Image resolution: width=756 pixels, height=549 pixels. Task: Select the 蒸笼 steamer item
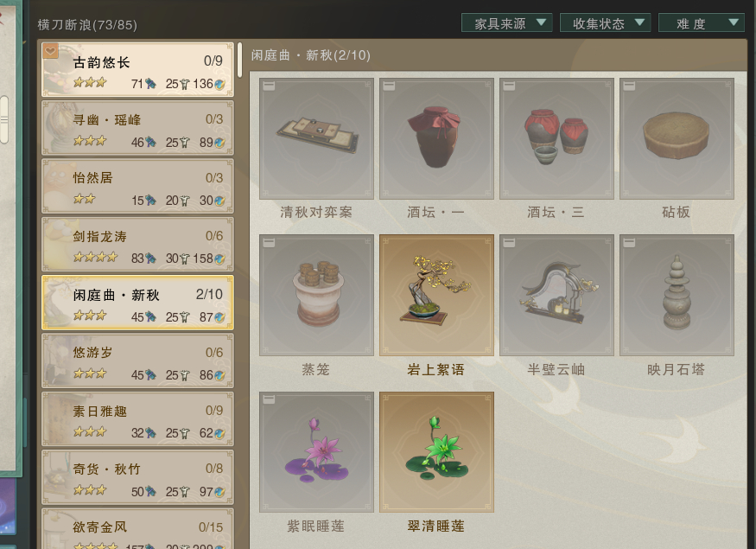(316, 295)
